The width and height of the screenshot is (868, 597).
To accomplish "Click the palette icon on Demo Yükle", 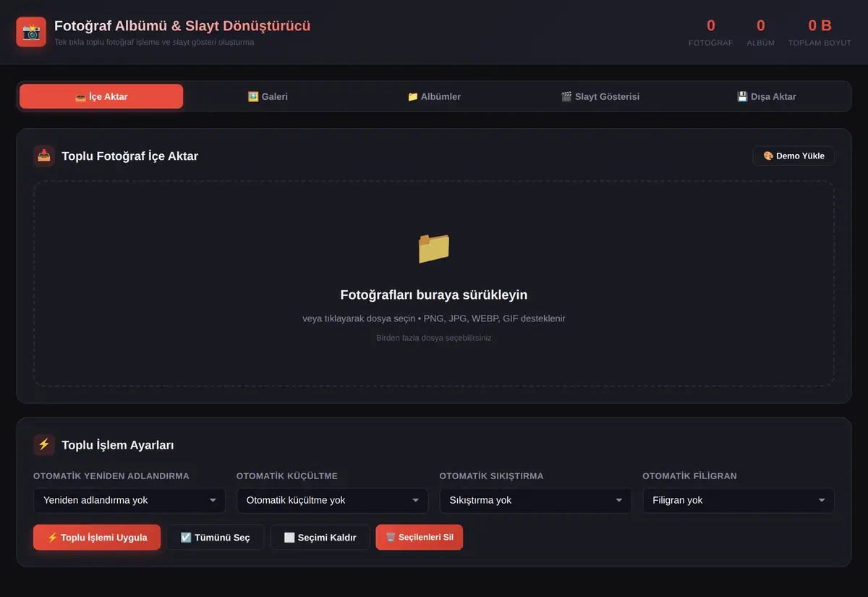I will tap(768, 156).
